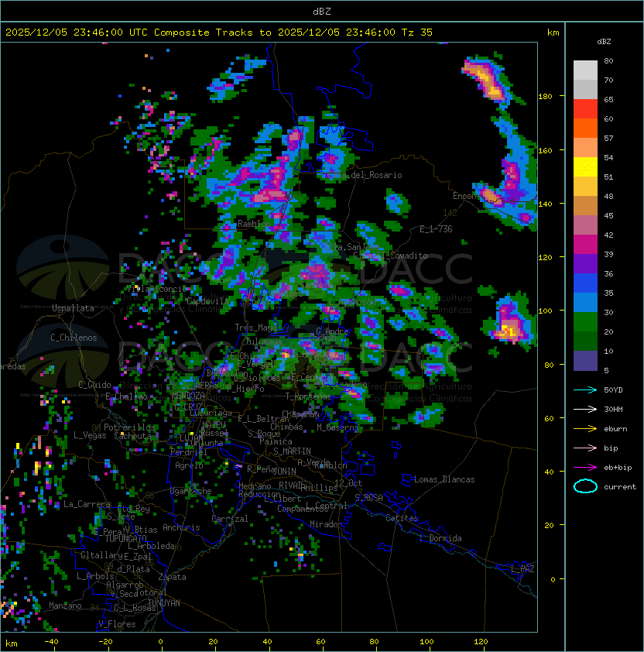Click the 'Tres_Mayo' map label
Screen dimensions: 644x652
[255, 328]
